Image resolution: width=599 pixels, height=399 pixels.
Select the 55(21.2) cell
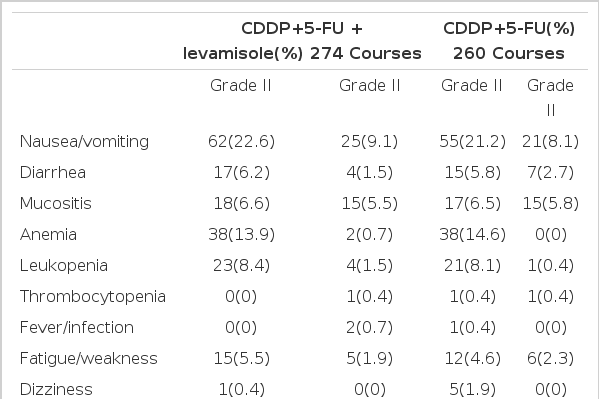tap(473, 142)
